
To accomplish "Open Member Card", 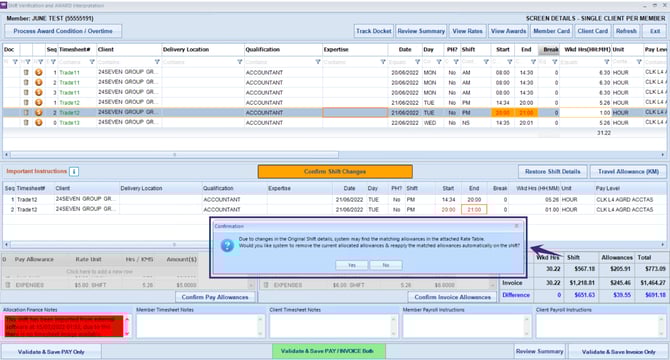I will point(551,31).
